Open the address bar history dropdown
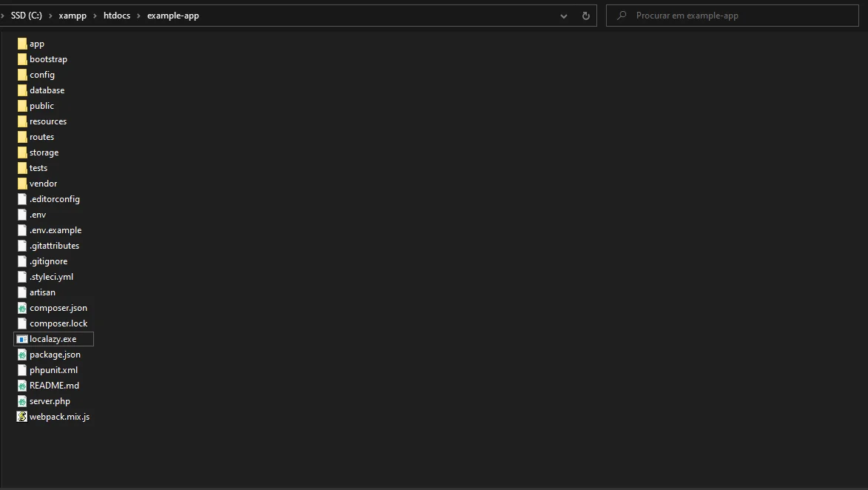The width and height of the screenshot is (868, 490). pyautogui.click(x=565, y=16)
